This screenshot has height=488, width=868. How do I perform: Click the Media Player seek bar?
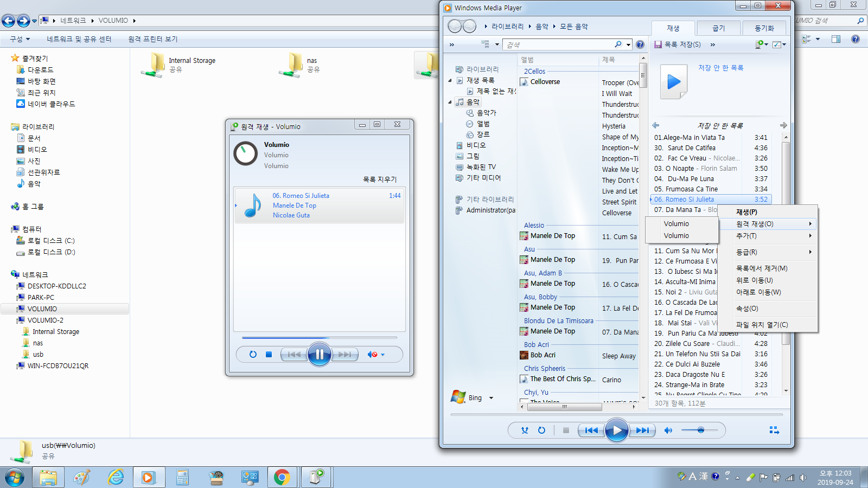point(617,415)
